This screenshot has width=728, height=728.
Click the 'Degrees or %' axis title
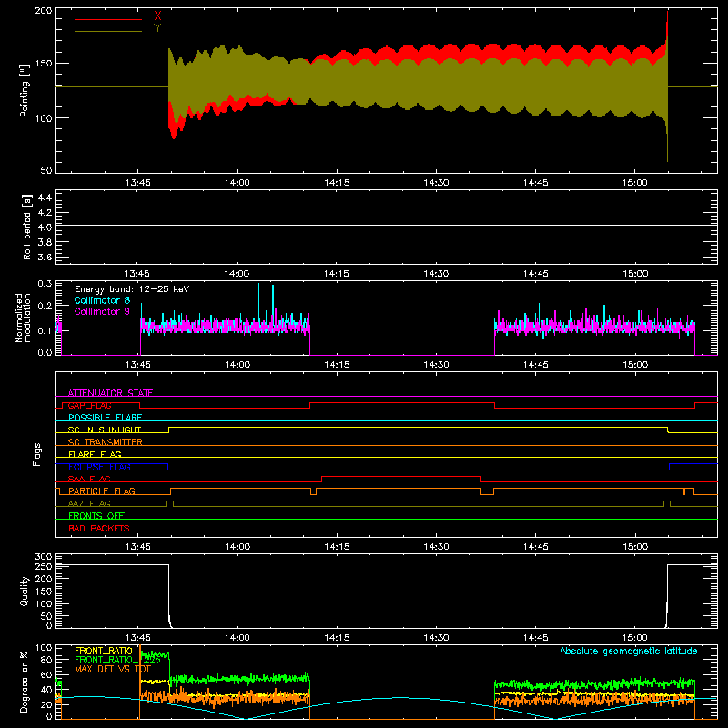(25, 682)
